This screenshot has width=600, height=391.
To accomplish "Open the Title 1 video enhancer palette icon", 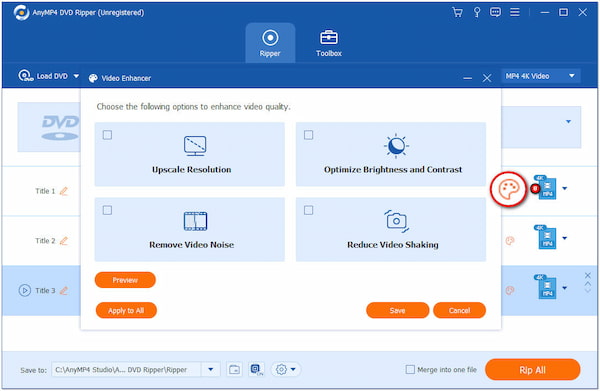I will click(509, 189).
